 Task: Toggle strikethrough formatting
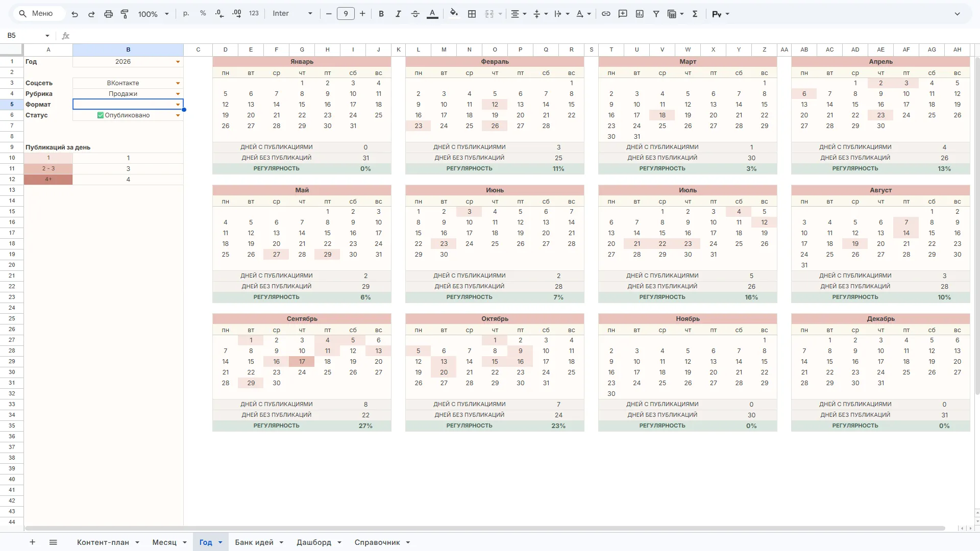click(x=415, y=14)
